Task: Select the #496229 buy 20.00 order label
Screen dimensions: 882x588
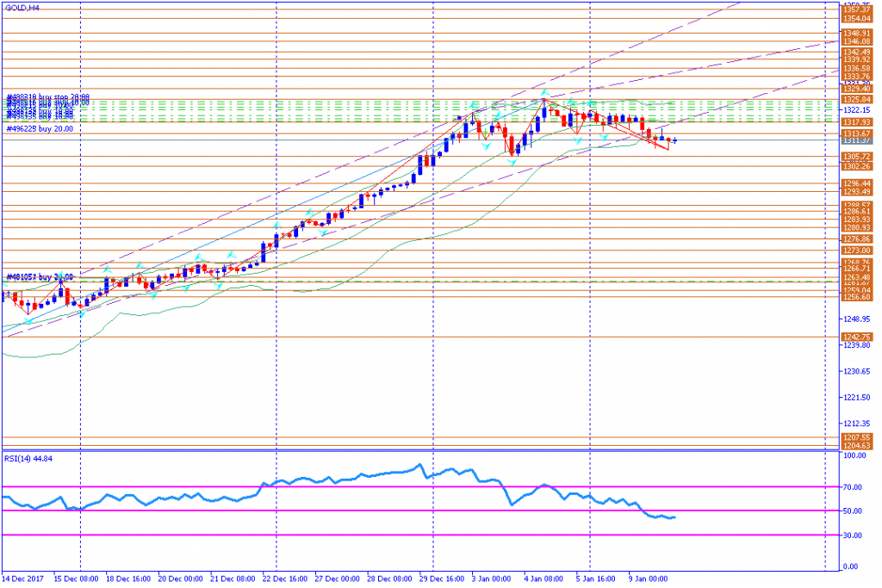Action: (x=40, y=130)
